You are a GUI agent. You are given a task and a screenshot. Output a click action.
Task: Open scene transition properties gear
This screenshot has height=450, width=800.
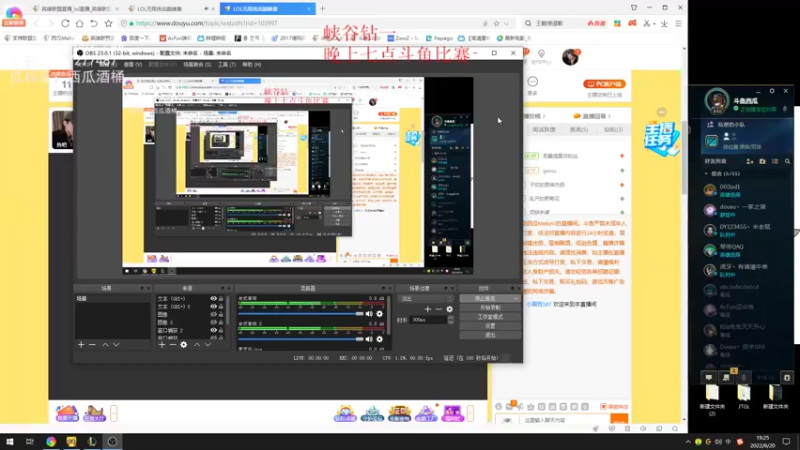[x=449, y=309]
